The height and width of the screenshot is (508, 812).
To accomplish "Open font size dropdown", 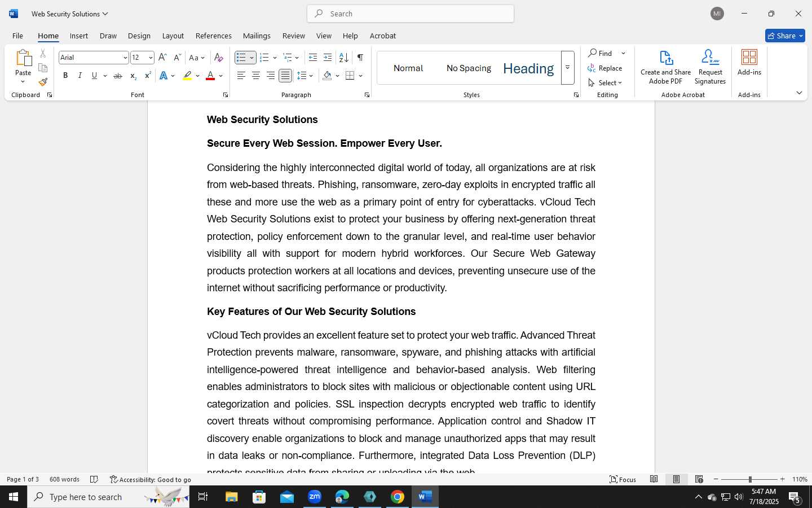I will point(151,58).
